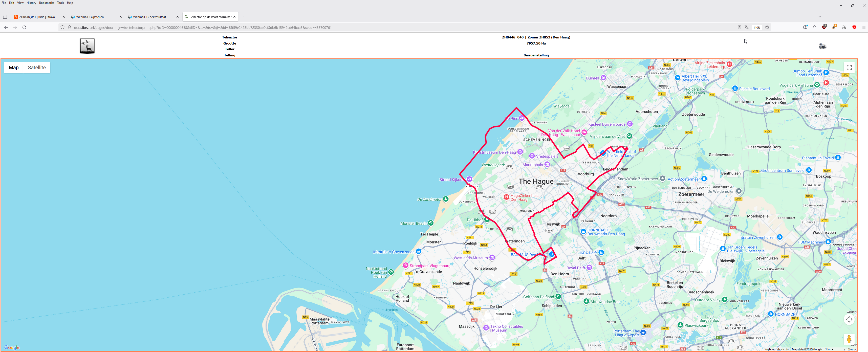The height and width of the screenshot is (352, 868).
Task: Select the Map view type button
Action: (14, 67)
